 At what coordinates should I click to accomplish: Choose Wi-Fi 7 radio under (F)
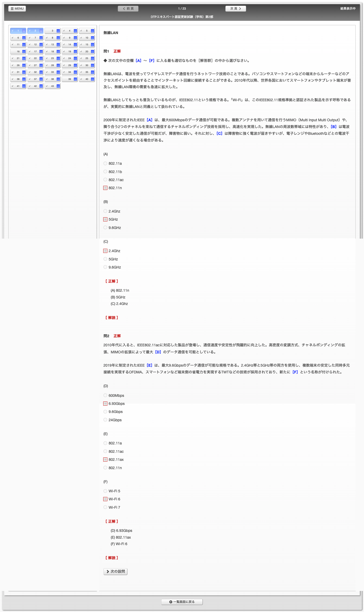coord(105,507)
